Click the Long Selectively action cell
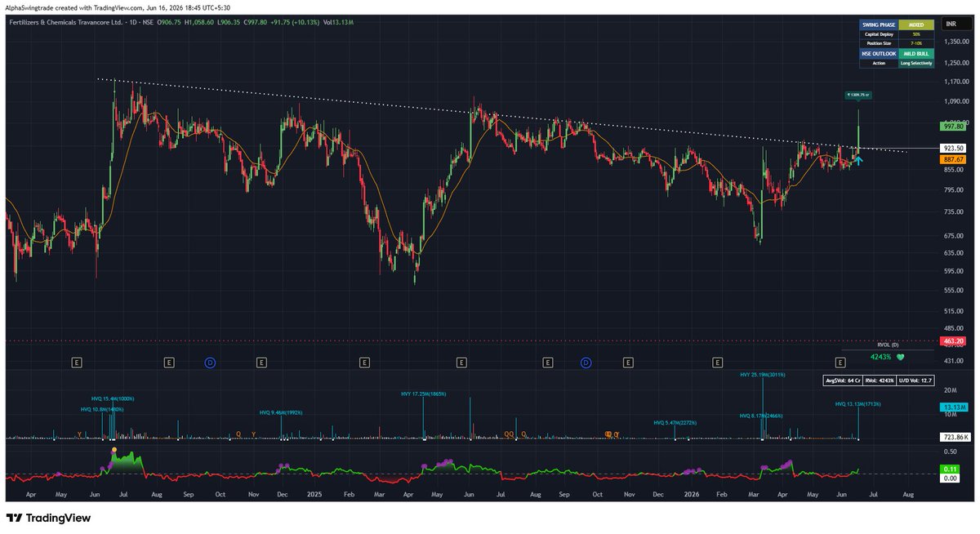This screenshot has width=980, height=534. point(915,63)
